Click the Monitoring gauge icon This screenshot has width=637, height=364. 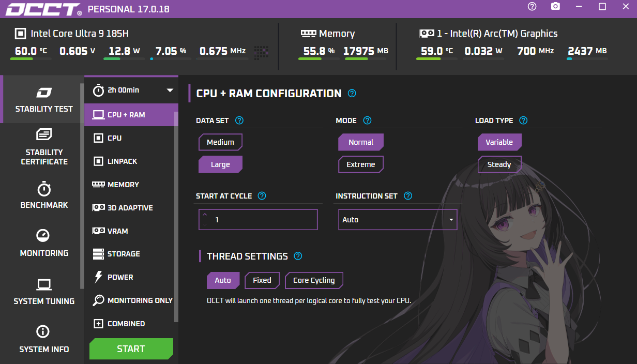click(x=43, y=235)
